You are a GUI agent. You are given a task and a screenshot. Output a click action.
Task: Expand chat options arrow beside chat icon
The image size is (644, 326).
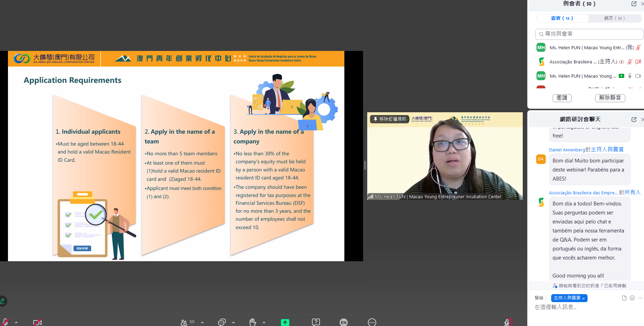pos(233,323)
